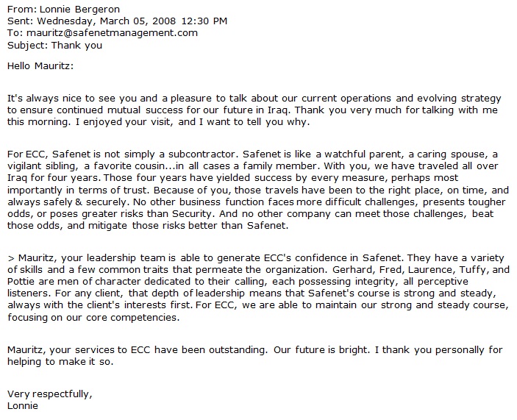
Task: Click the closing "Very respectfully,"
Action: (50, 394)
